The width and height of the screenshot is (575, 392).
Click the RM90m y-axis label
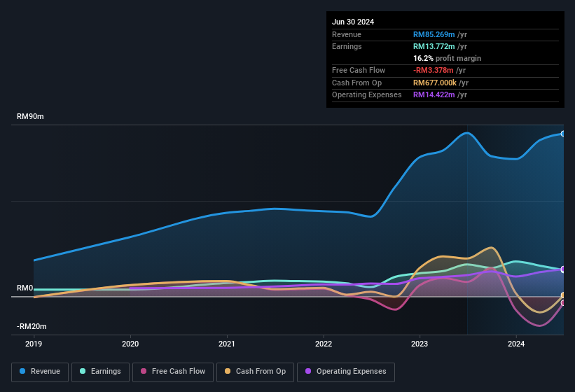pyautogui.click(x=30, y=116)
